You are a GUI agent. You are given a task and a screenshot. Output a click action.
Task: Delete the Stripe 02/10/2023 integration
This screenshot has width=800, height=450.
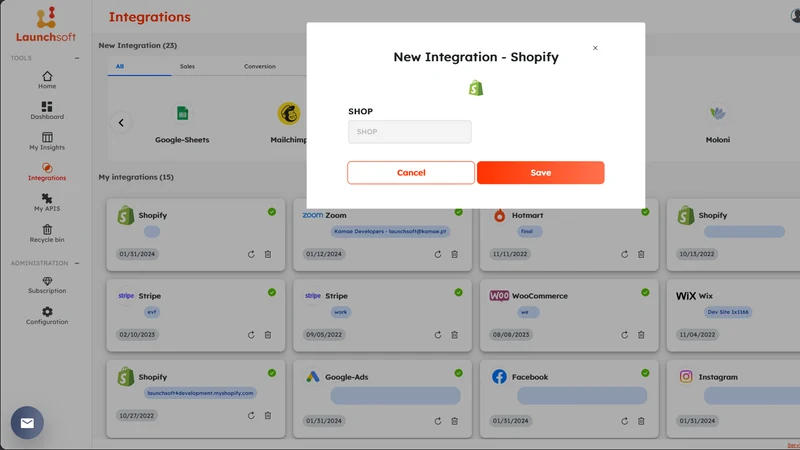pos(268,335)
